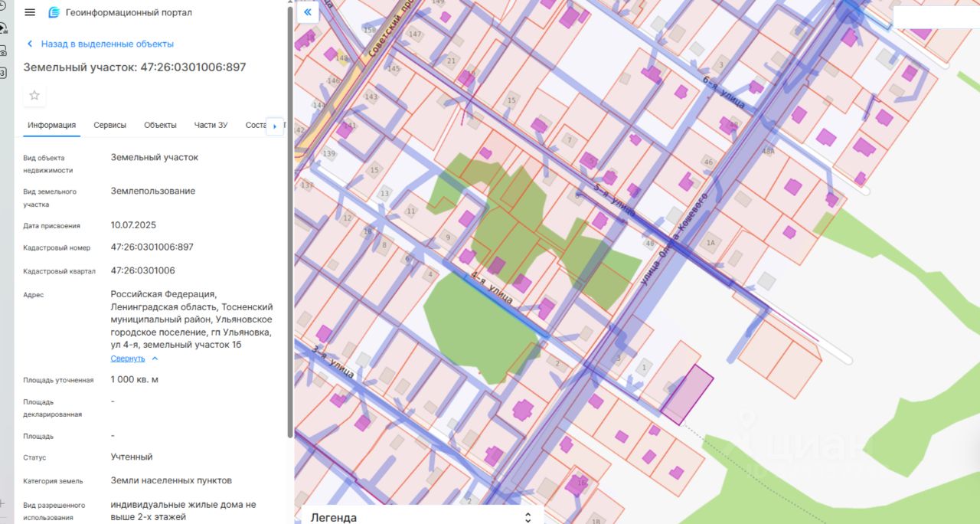Click the house number 145 on the map
The height and width of the screenshot is (524, 980).
point(394,68)
